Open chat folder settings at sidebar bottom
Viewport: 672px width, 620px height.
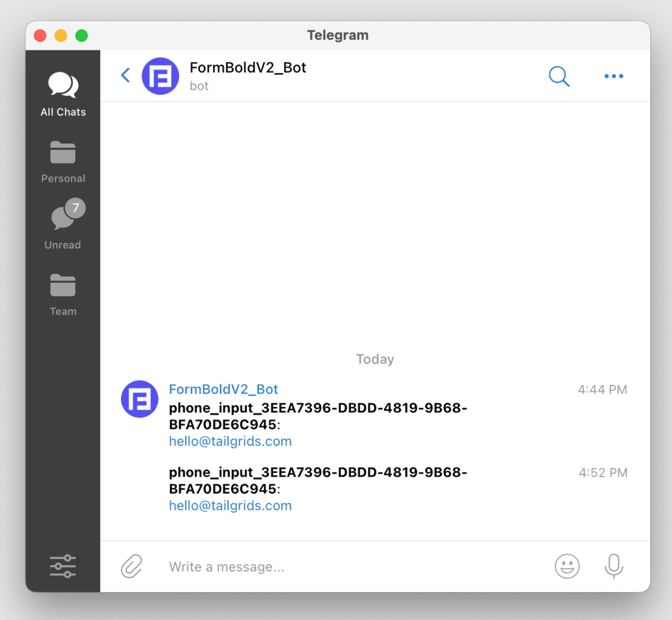coord(62,566)
